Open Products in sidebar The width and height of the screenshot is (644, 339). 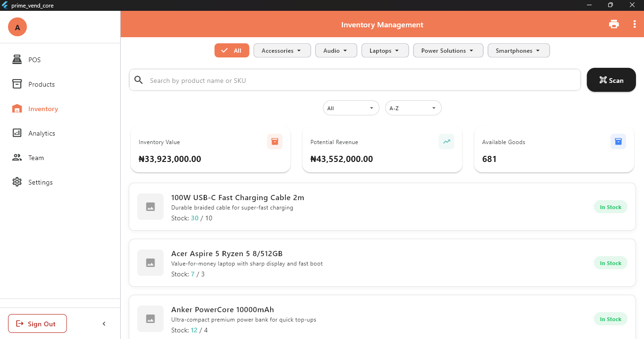60,84
